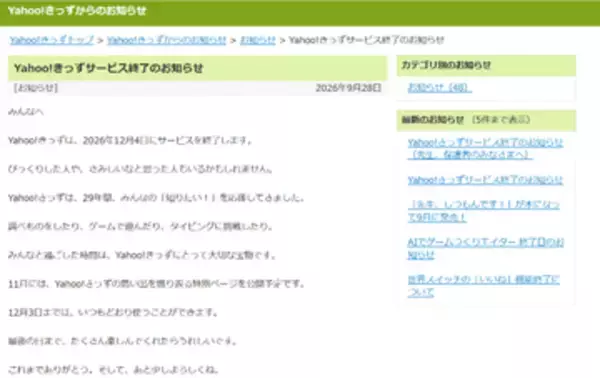Viewport: 600px width, 378px height.
Task: Click the line starting with 最後の日まで
Action: (123, 341)
